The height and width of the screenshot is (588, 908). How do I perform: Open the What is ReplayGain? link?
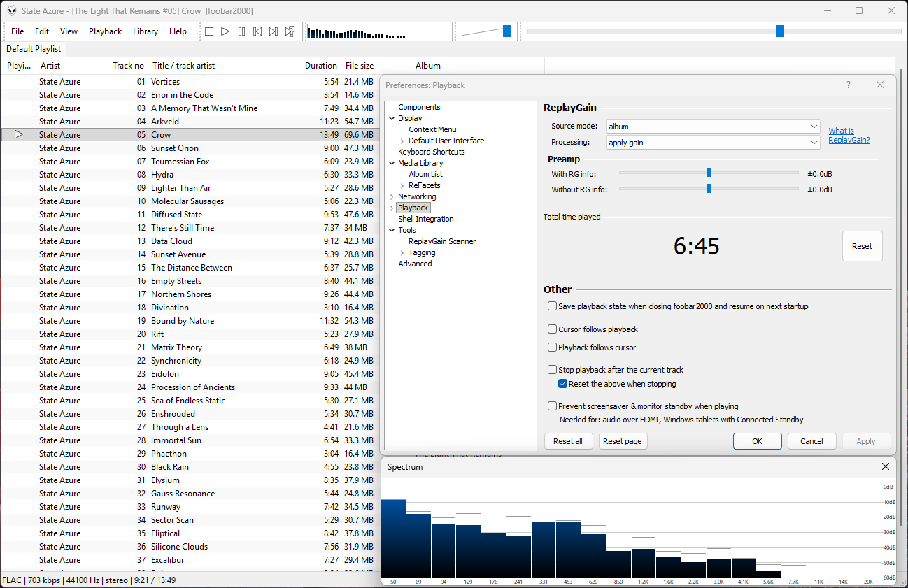pyautogui.click(x=849, y=136)
